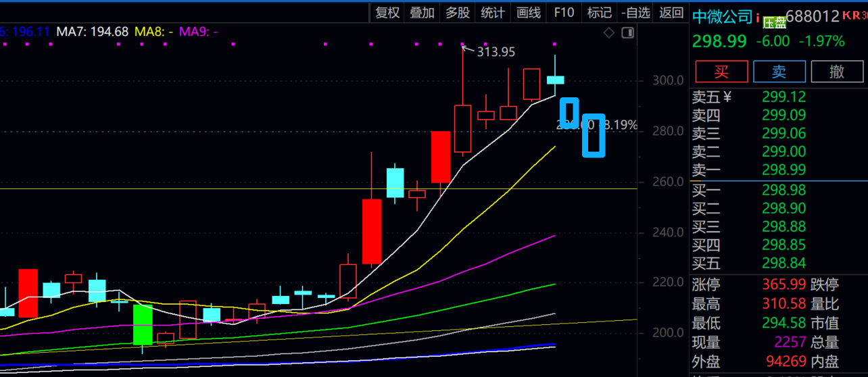
Task: Switch to 多股 multi-stock view
Action: coord(458,12)
